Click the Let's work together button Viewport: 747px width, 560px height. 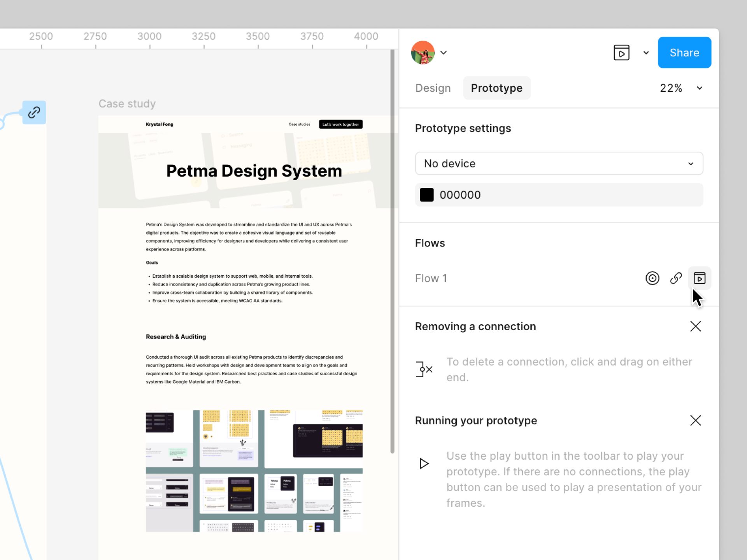pyautogui.click(x=340, y=124)
